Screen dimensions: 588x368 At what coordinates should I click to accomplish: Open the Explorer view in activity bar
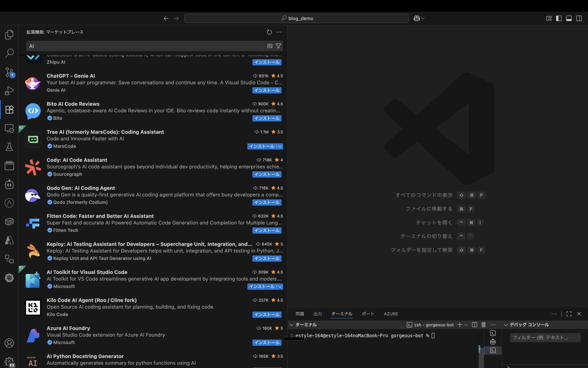pyautogui.click(x=9, y=34)
